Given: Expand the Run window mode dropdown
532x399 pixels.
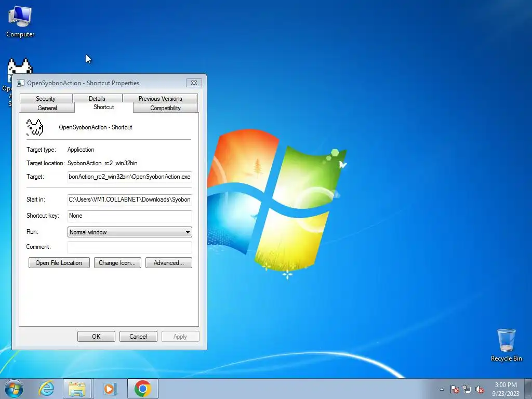Looking at the screenshot, I should [x=129, y=232].
